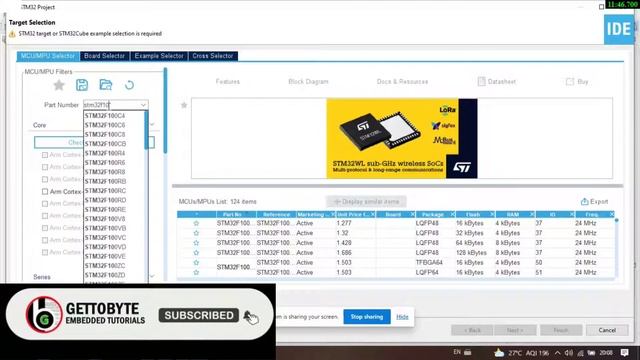Switch to the Board Selector tab
The width and height of the screenshot is (640, 360).
tap(104, 56)
